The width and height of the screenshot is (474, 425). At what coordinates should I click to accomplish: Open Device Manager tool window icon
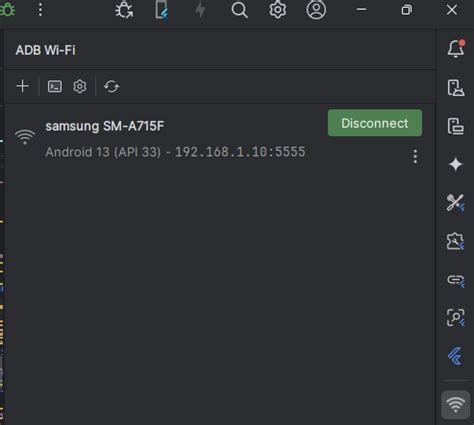455,88
